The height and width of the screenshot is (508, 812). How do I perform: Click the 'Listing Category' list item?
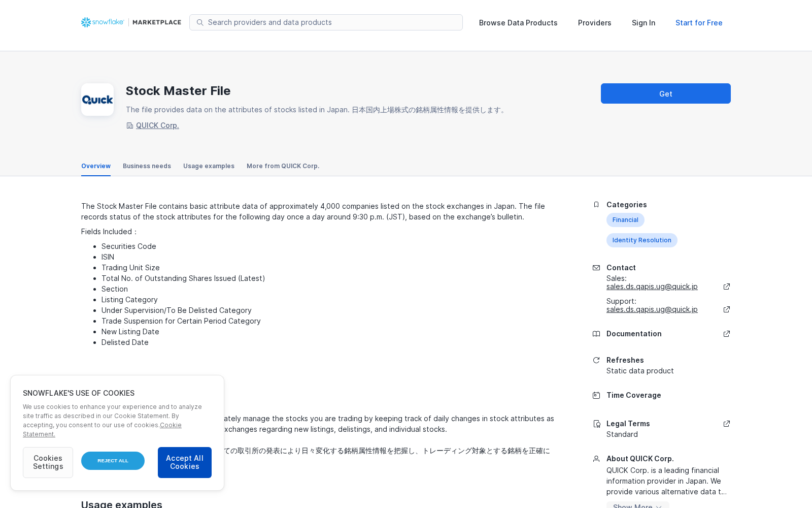(x=129, y=300)
